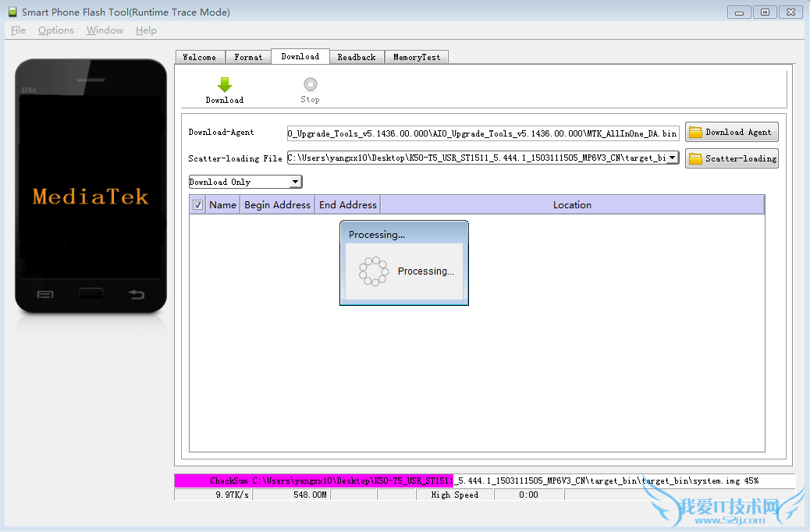
Task: Expand the Scatter-loading File path dropdown
Action: click(672, 158)
